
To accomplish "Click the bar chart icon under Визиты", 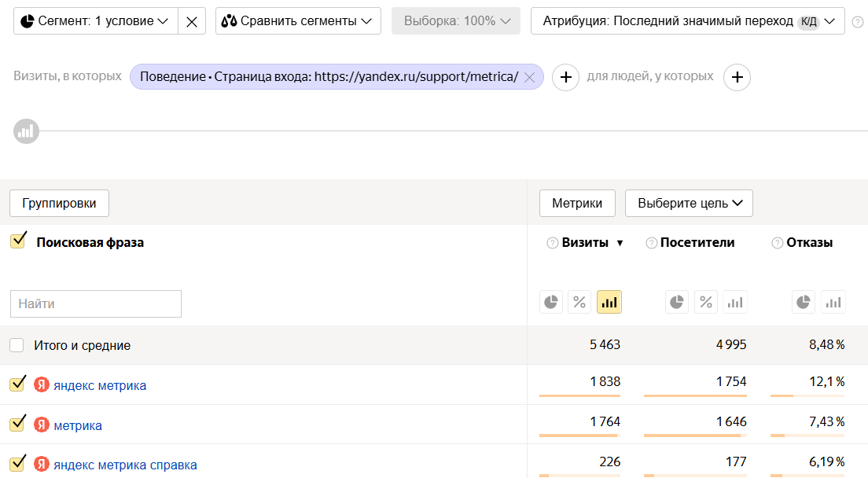I will coord(609,302).
